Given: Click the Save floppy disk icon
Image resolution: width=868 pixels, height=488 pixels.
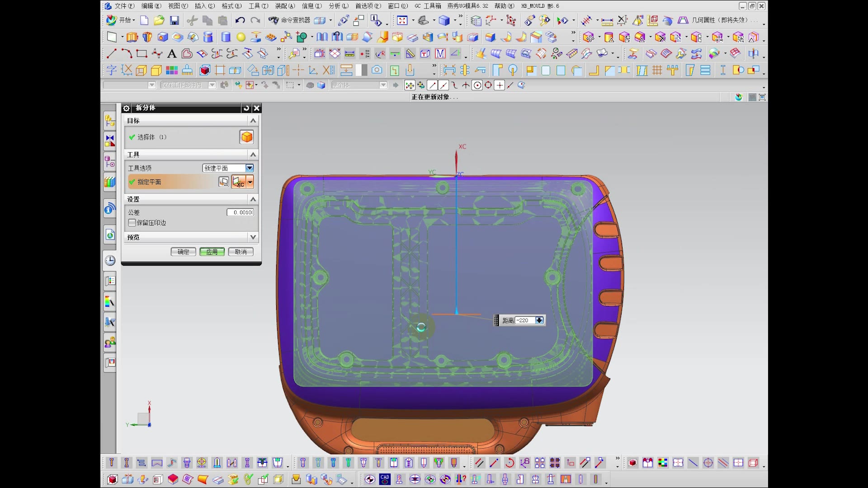Looking at the screenshot, I should coord(175,20).
